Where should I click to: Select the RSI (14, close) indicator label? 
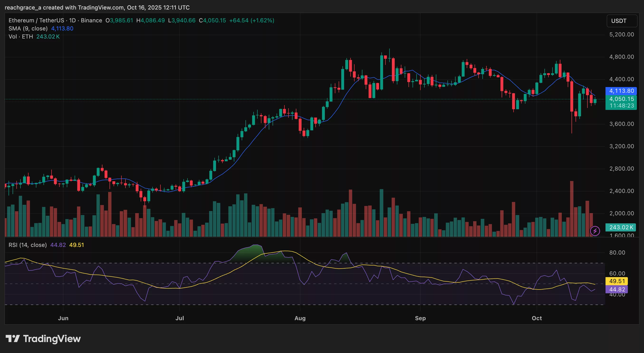pyautogui.click(x=27, y=245)
